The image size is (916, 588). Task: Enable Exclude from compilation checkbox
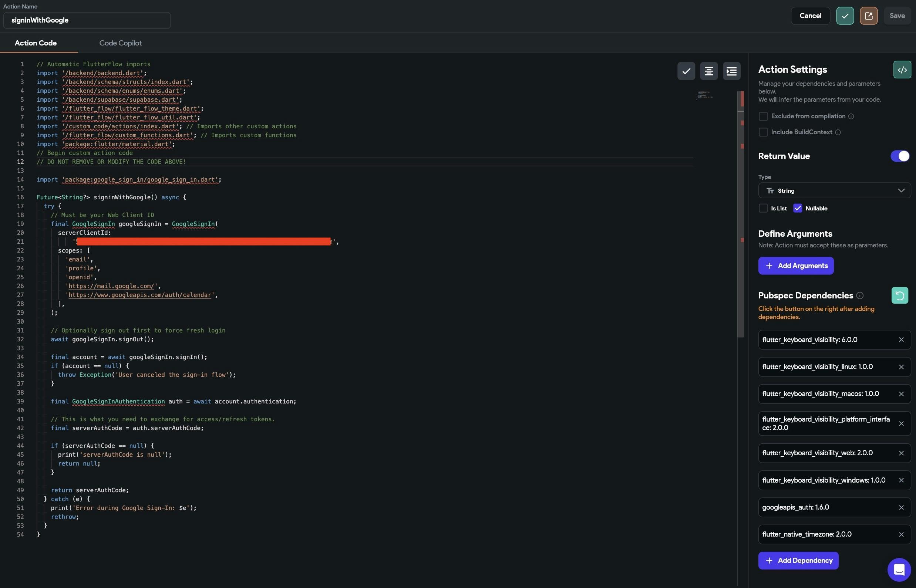tap(763, 116)
